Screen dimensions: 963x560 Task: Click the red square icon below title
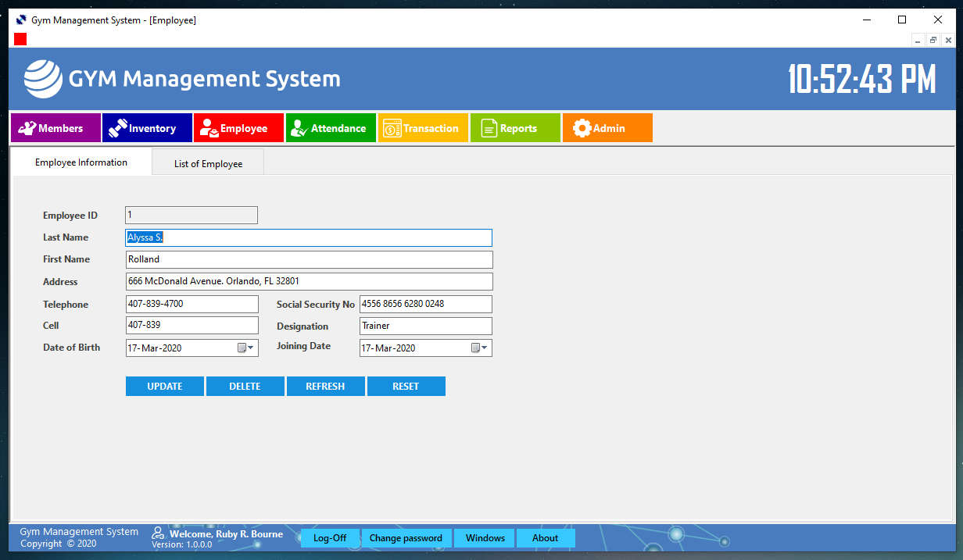[20, 39]
